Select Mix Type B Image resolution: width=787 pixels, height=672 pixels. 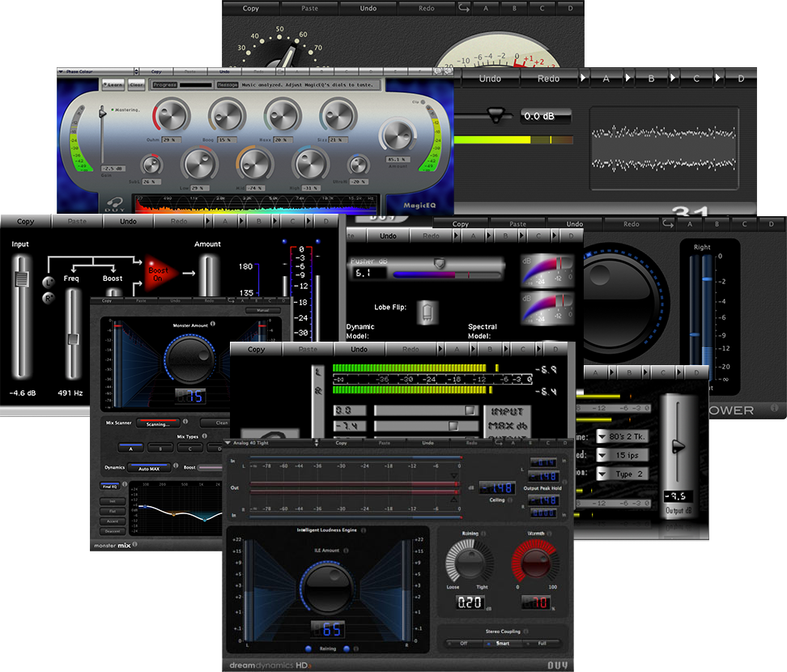click(x=160, y=448)
